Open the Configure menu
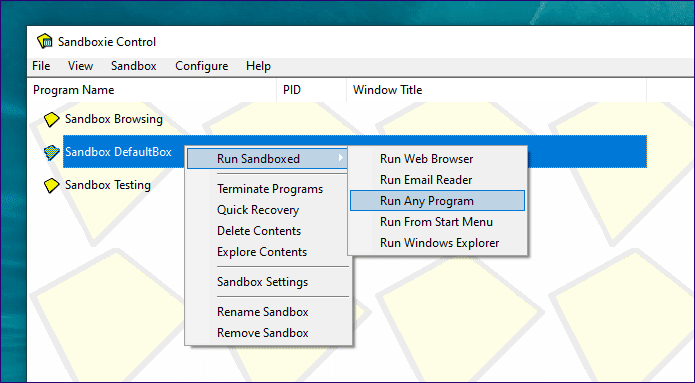 tap(202, 66)
